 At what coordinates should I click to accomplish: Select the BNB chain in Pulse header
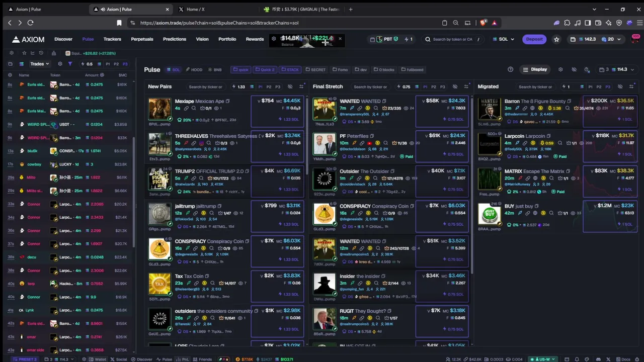[215, 70]
